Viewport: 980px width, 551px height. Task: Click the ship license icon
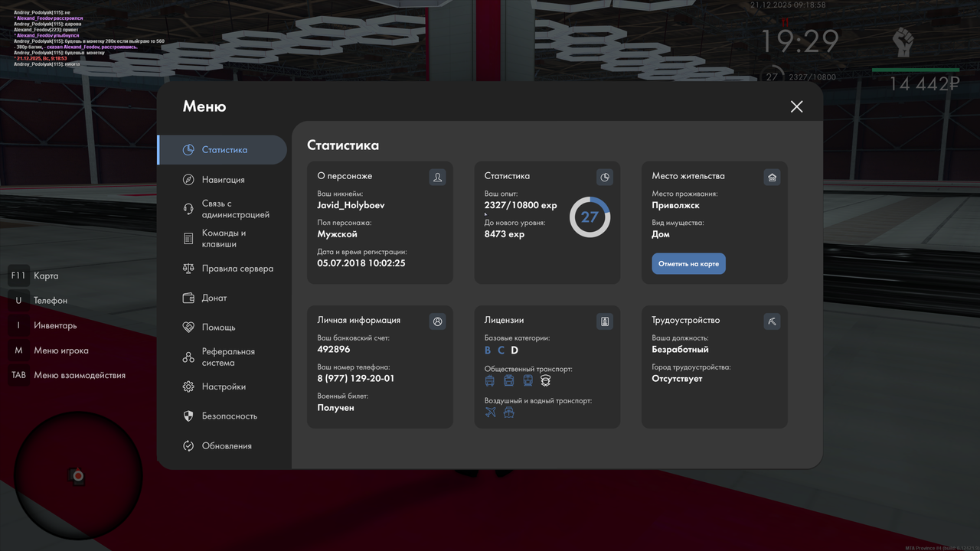click(x=508, y=412)
